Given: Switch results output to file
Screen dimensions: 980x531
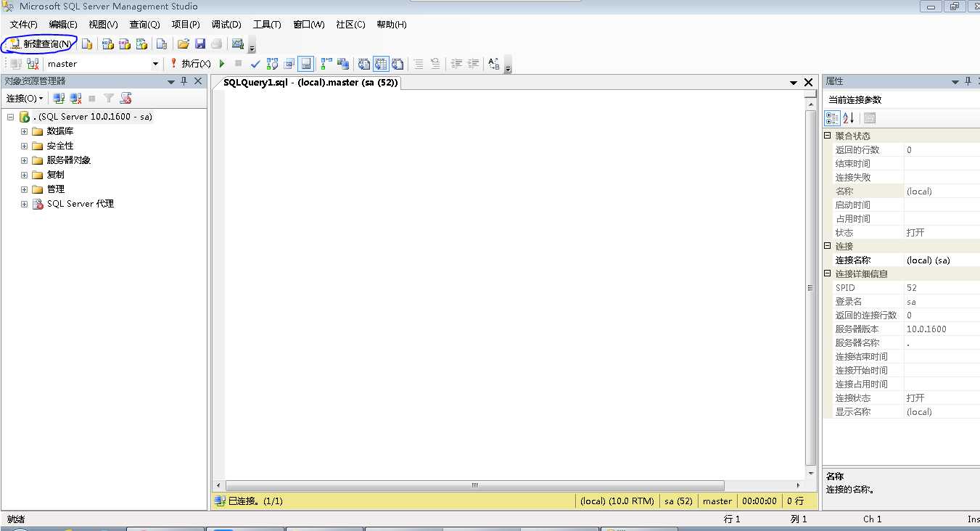Looking at the screenshot, I should tap(398, 64).
